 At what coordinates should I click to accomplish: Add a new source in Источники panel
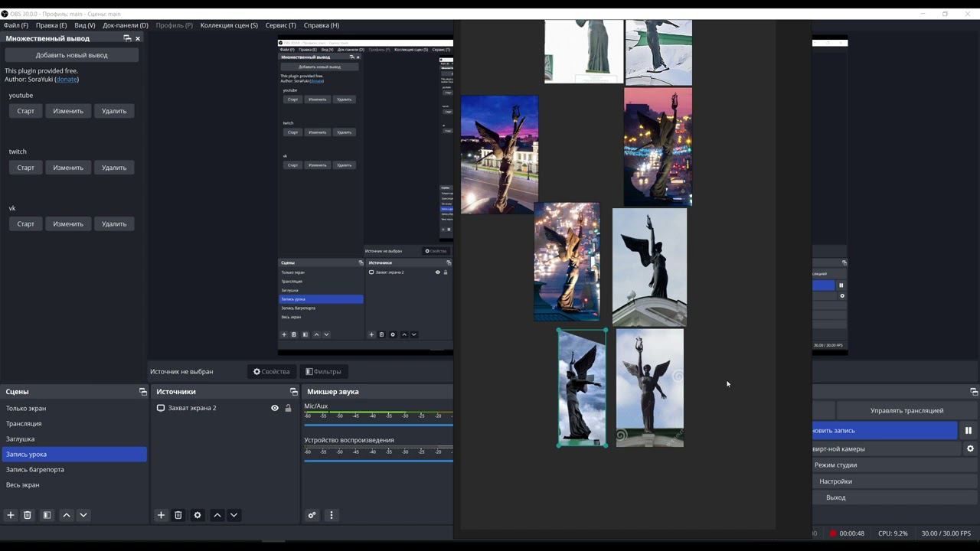(161, 515)
